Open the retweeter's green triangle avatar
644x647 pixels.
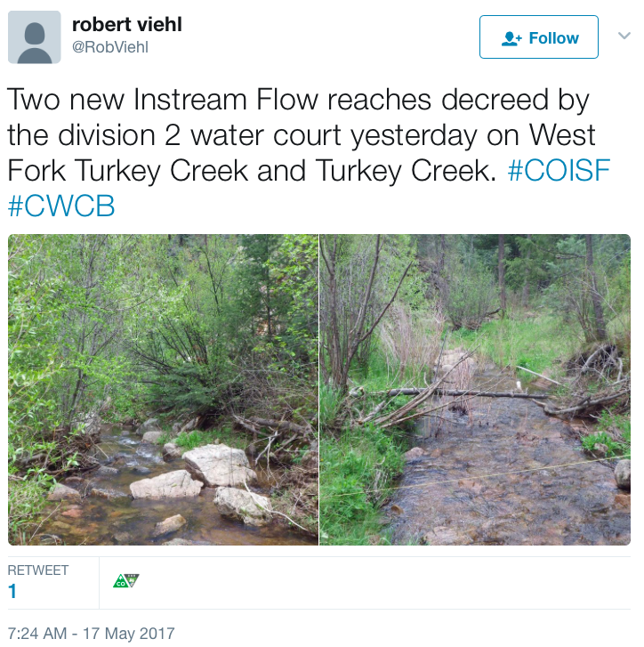[x=126, y=580]
